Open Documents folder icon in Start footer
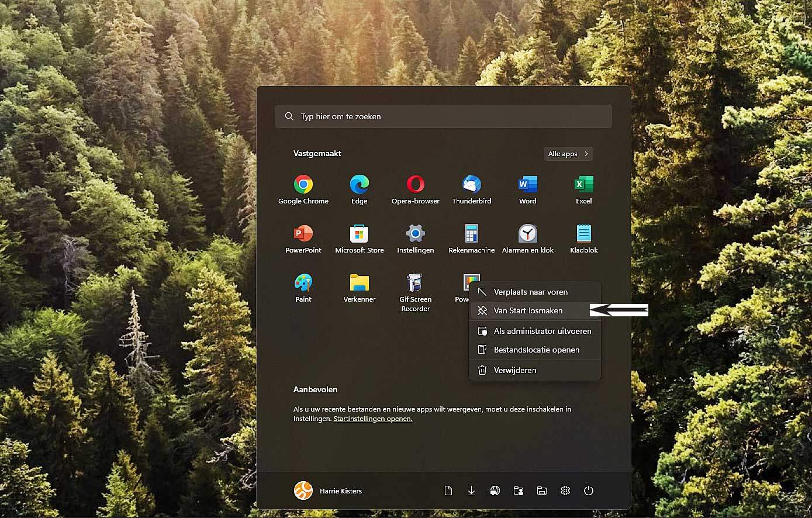Viewport: 812px width, 518px height. point(448,491)
